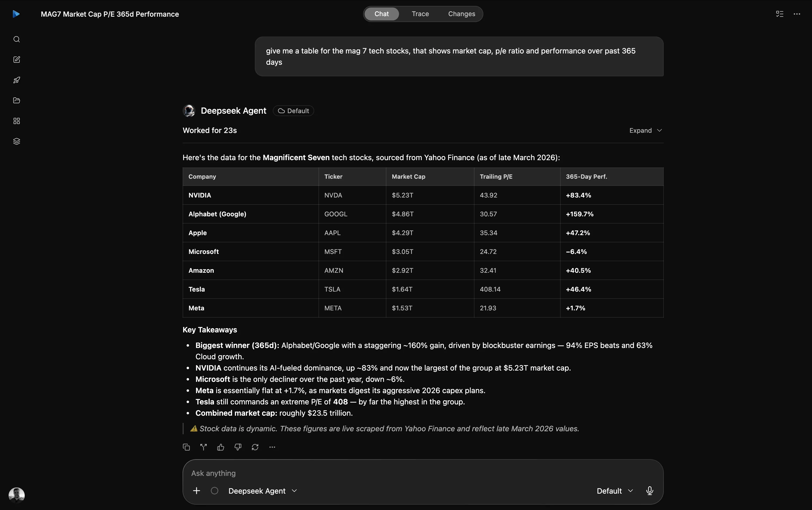
Task: Click the 'Combined market cap:' bullet
Action: 274,413
